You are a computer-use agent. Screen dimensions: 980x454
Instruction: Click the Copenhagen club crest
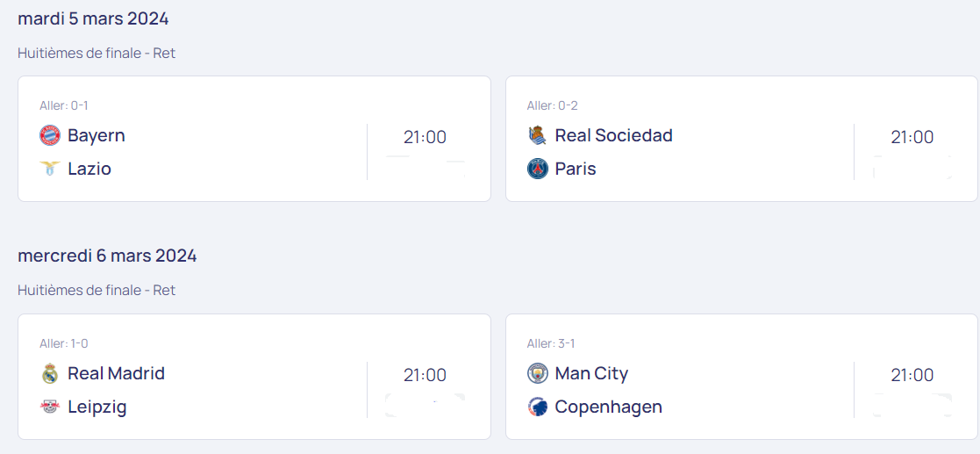tap(538, 407)
